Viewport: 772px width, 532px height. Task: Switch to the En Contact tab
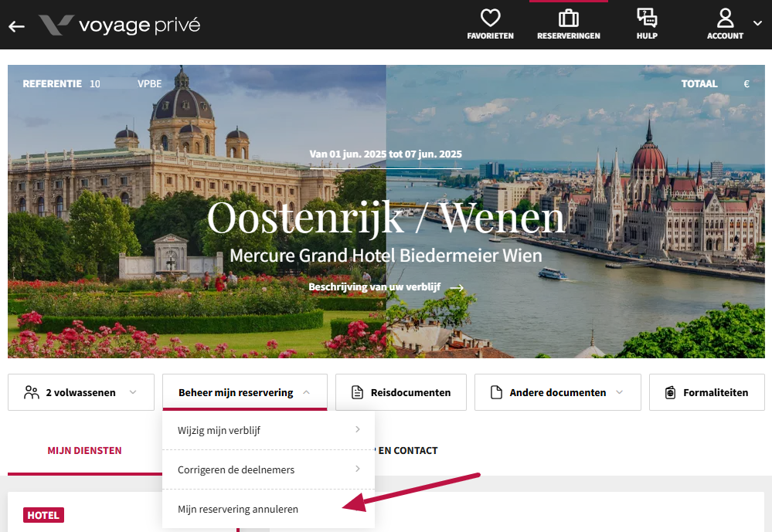(408, 451)
